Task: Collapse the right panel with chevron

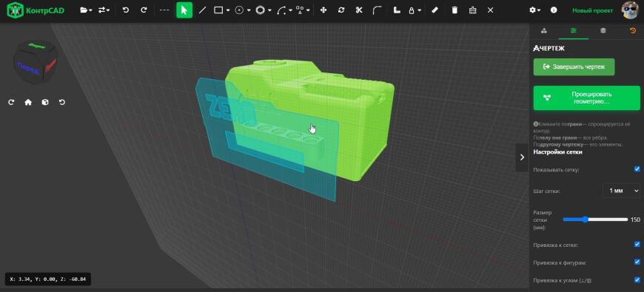Action: click(x=522, y=157)
